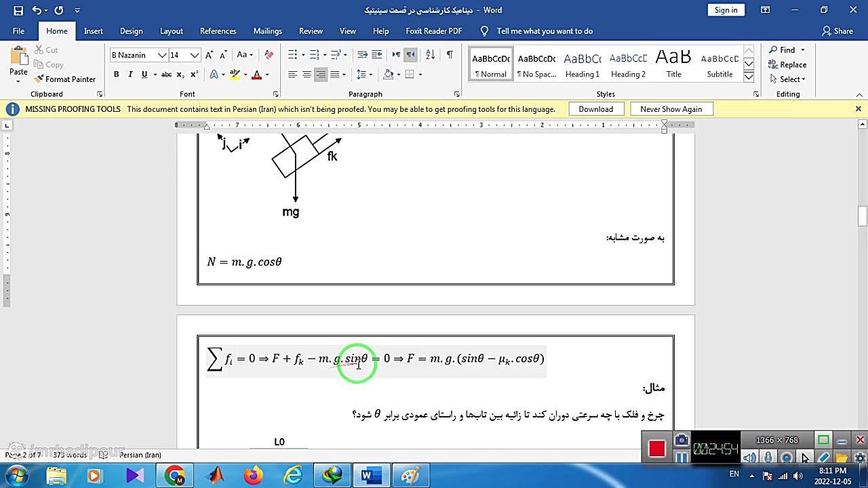Increase font size with Grow Font
Image resolution: width=868 pixels, height=488 pixels.
(x=210, y=55)
